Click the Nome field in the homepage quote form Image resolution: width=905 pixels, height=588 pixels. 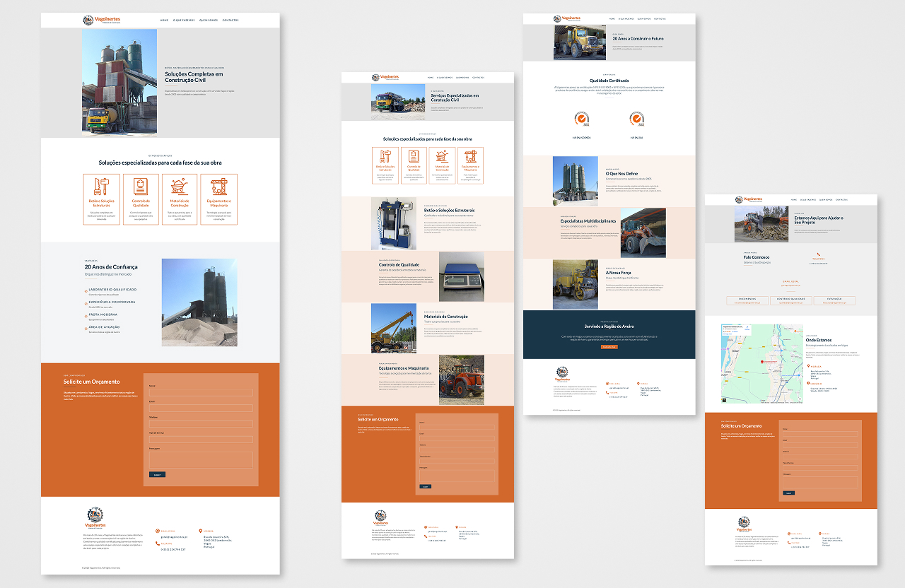pyautogui.click(x=201, y=393)
